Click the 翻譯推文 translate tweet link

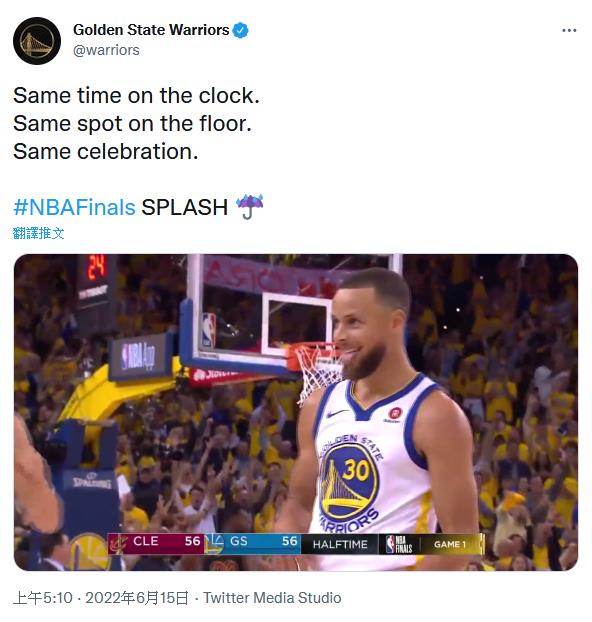point(38,233)
